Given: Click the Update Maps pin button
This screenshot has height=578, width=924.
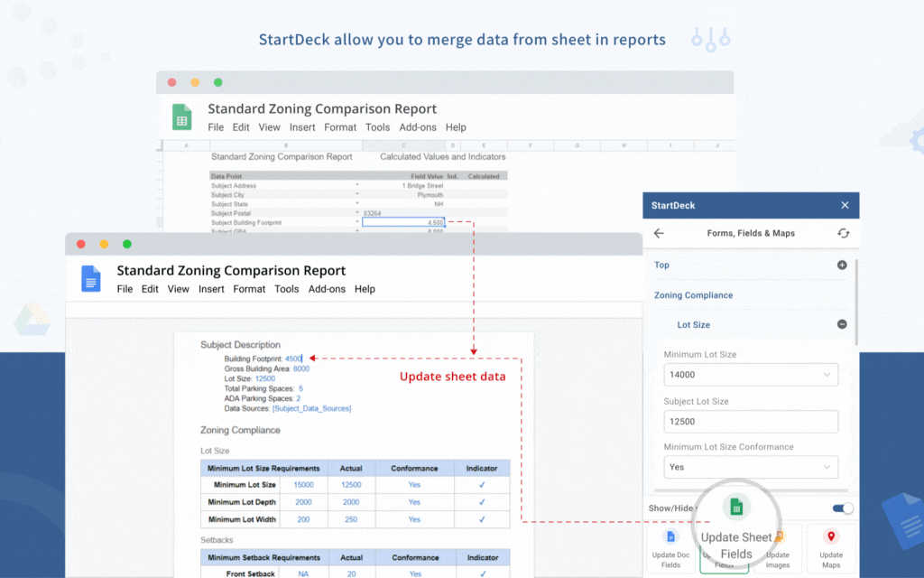Looking at the screenshot, I should click(x=831, y=549).
